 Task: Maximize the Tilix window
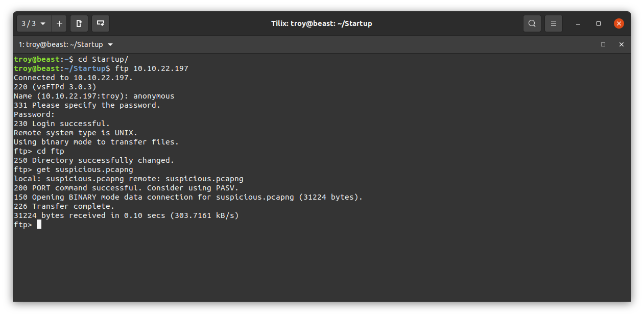[x=599, y=23]
